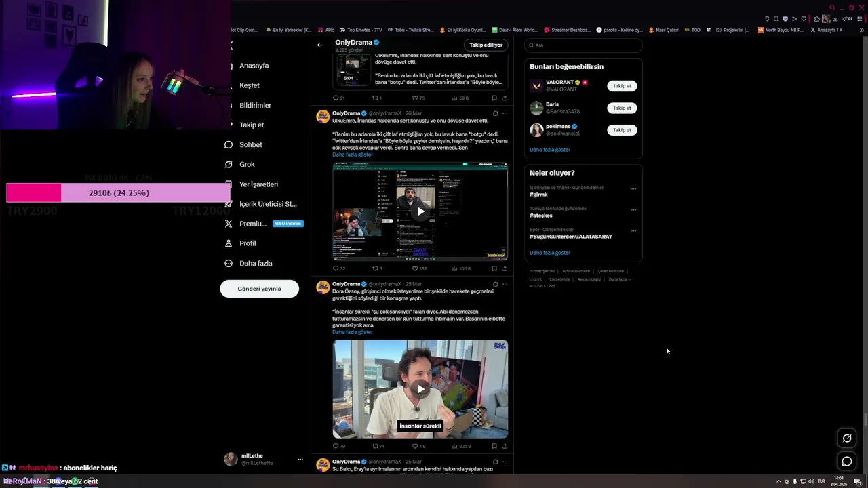
Task: Toggle the Takip ediliyor following button
Action: coord(486,45)
